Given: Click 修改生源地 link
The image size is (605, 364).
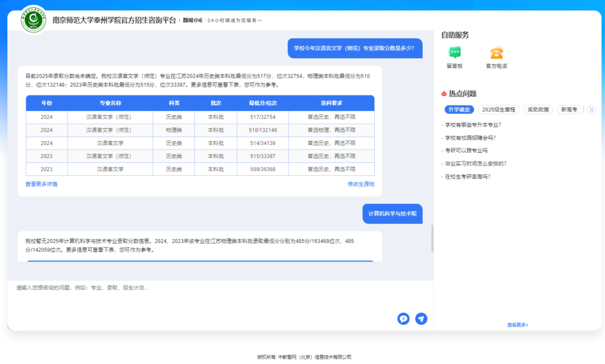Looking at the screenshot, I should tap(361, 184).
